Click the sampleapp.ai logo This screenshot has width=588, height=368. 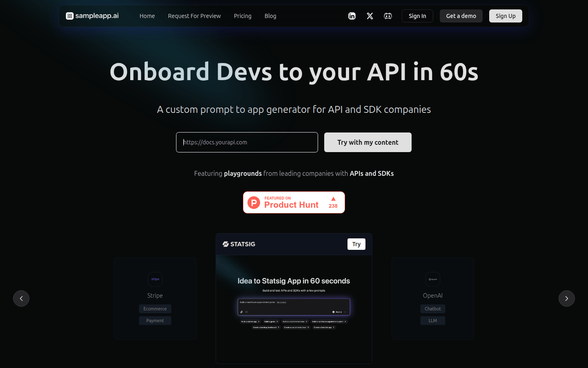point(92,16)
